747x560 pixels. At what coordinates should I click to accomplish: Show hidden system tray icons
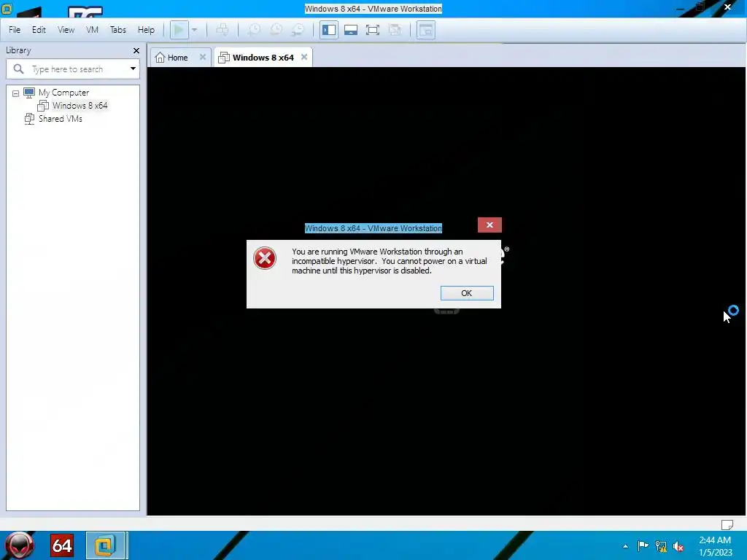[625, 546]
